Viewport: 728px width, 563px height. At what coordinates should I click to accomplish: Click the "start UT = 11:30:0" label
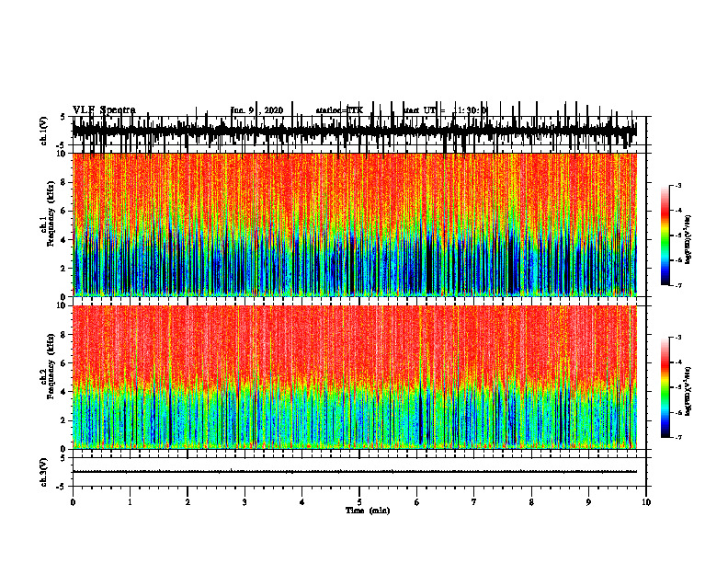click(446, 110)
